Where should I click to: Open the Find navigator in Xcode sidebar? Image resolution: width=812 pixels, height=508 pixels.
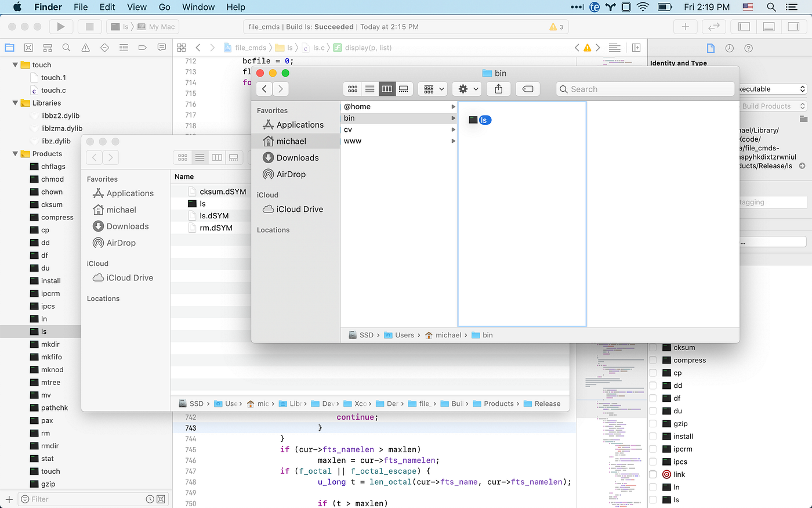point(66,48)
